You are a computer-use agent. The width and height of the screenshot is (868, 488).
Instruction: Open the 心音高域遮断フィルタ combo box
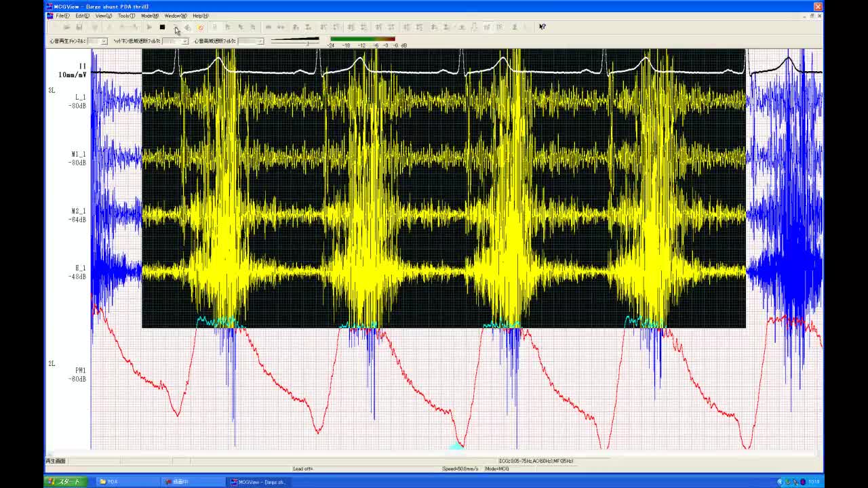[260, 41]
